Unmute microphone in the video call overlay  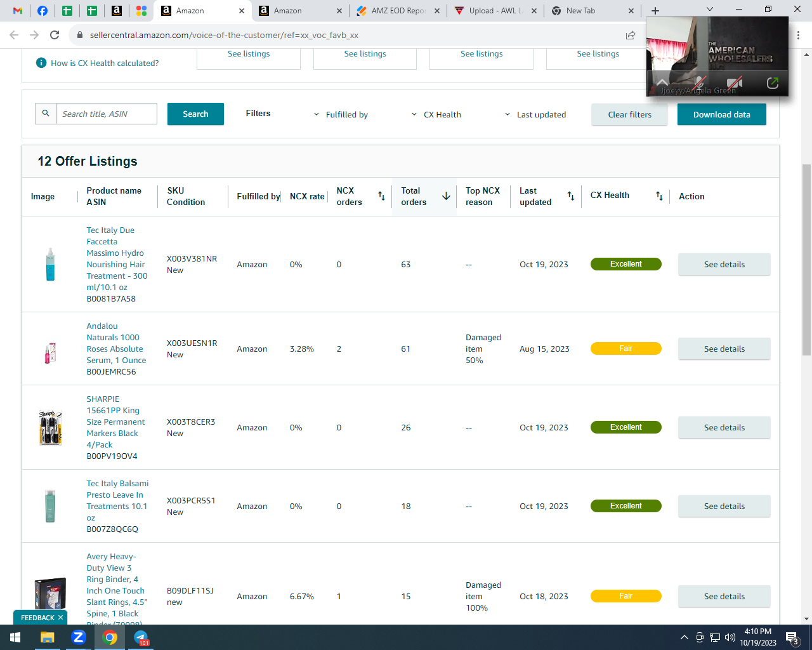(699, 83)
